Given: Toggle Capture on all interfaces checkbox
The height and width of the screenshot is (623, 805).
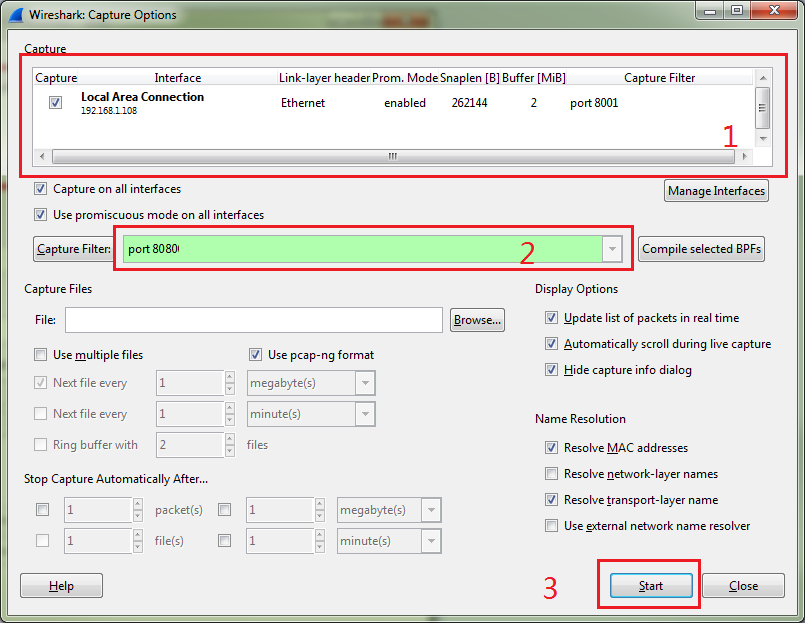Looking at the screenshot, I should 41,189.
